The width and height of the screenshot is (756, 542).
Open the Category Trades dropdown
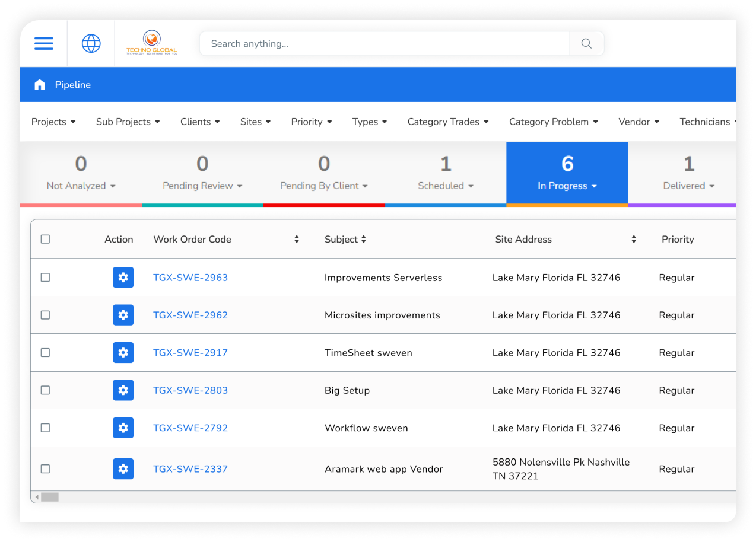pyautogui.click(x=448, y=122)
